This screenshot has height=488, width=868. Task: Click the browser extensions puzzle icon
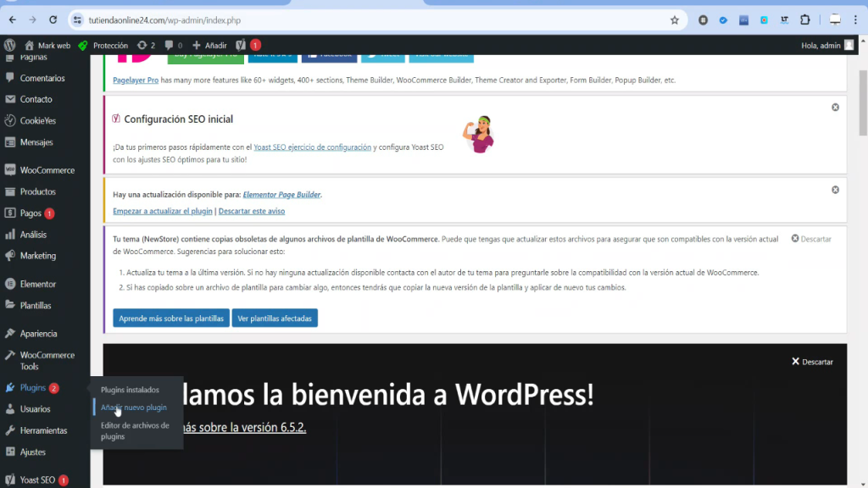click(804, 19)
